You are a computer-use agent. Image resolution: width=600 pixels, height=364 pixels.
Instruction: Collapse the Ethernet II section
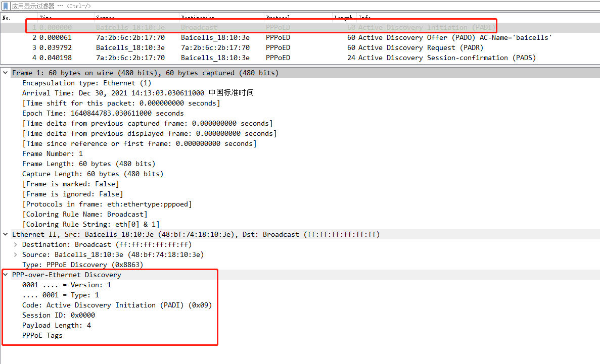tap(6, 234)
